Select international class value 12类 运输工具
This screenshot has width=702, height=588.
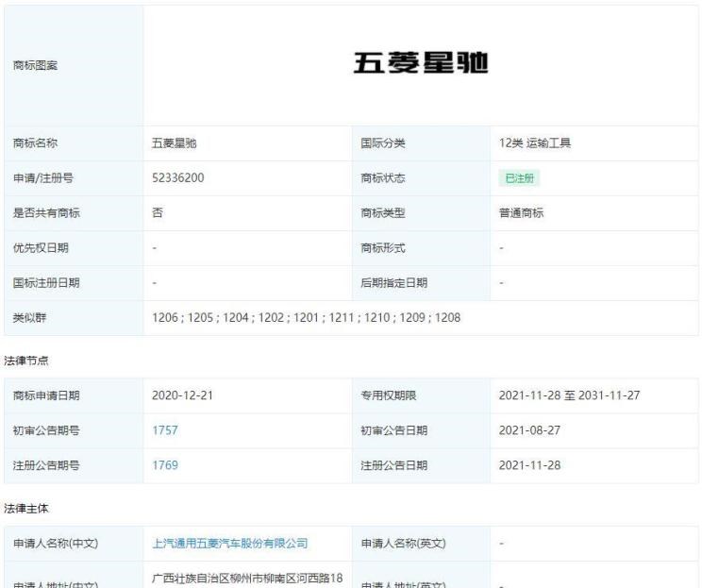pos(535,143)
